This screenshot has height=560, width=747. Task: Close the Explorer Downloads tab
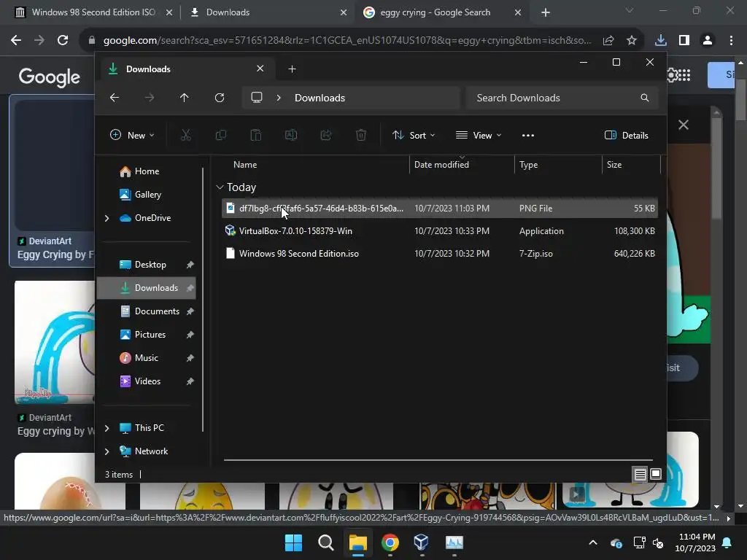260,69
